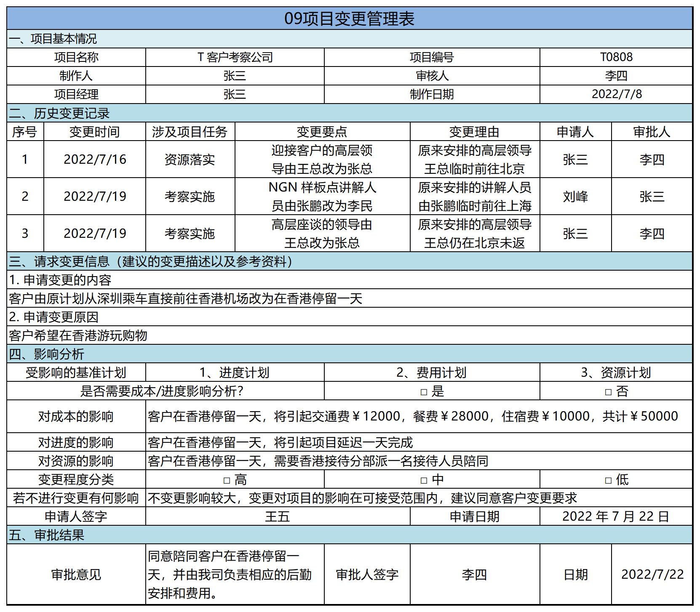Click the label 申请人签字

click(76, 516)
